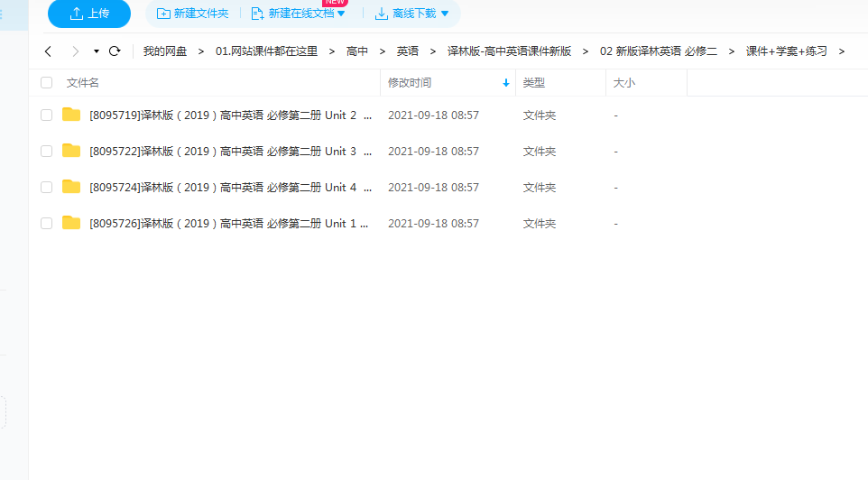The image size is (868, 480).
Task: Click the 离线下载 download icon
Action: 382,14
